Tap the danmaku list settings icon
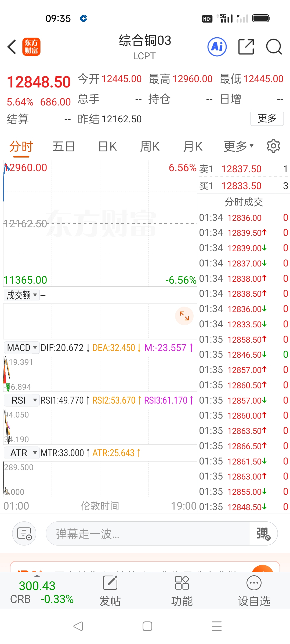This screenshot has height=644, width=290. 24,533
